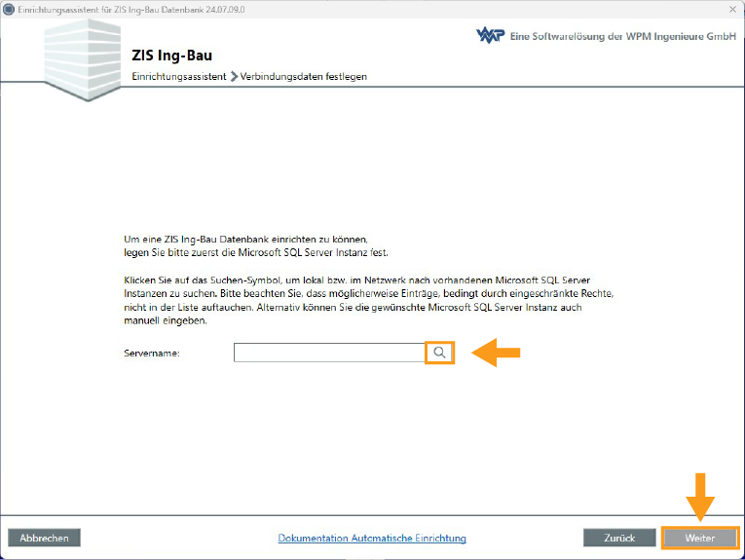Open Dokumentation Automatische Einrichtung link
Screen dimensions: 745x560
click(x=372, y=538)
